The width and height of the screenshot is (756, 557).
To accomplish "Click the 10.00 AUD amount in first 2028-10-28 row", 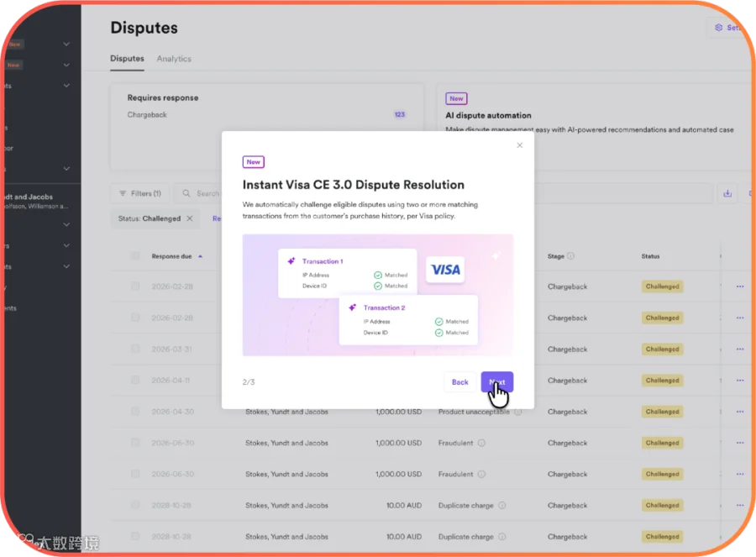I will (x=404, y=506).
